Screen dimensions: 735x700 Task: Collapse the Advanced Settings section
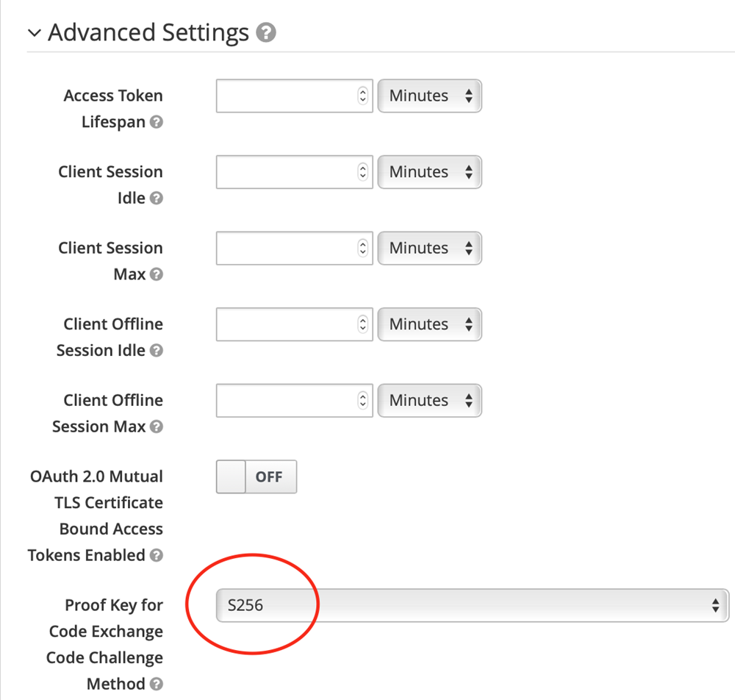click(x=34, y=33)
